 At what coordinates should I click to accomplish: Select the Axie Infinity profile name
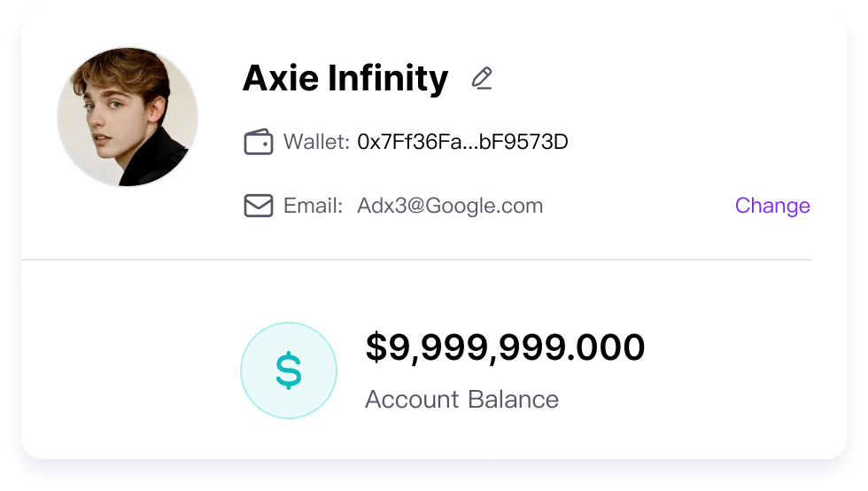coord(345,78)
